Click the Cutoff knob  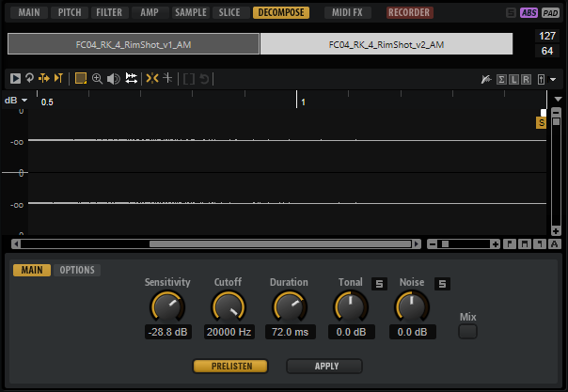(x=229, y=307)
